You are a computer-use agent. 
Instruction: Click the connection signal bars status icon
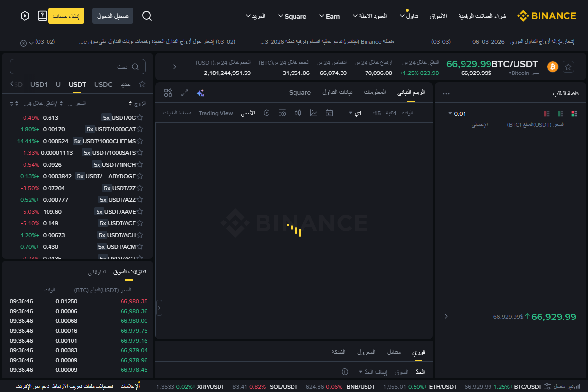pos(577,387)
